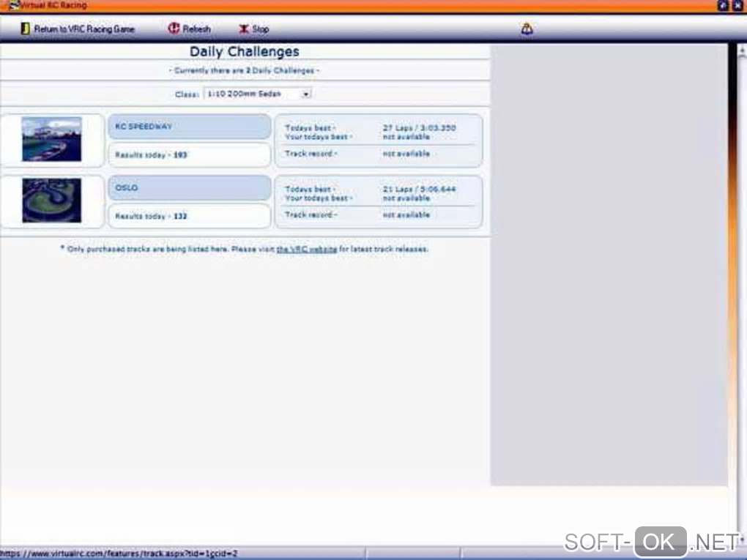The image size is (747, 560).
Task: Open the OSLO track thumbnail
Action: point(51,200)
